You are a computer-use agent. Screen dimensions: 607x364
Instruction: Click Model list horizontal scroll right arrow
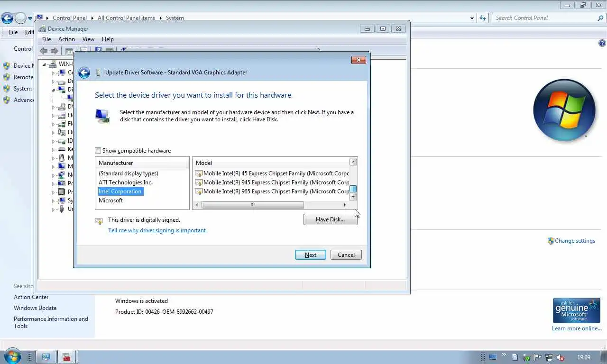pos(345,205)
